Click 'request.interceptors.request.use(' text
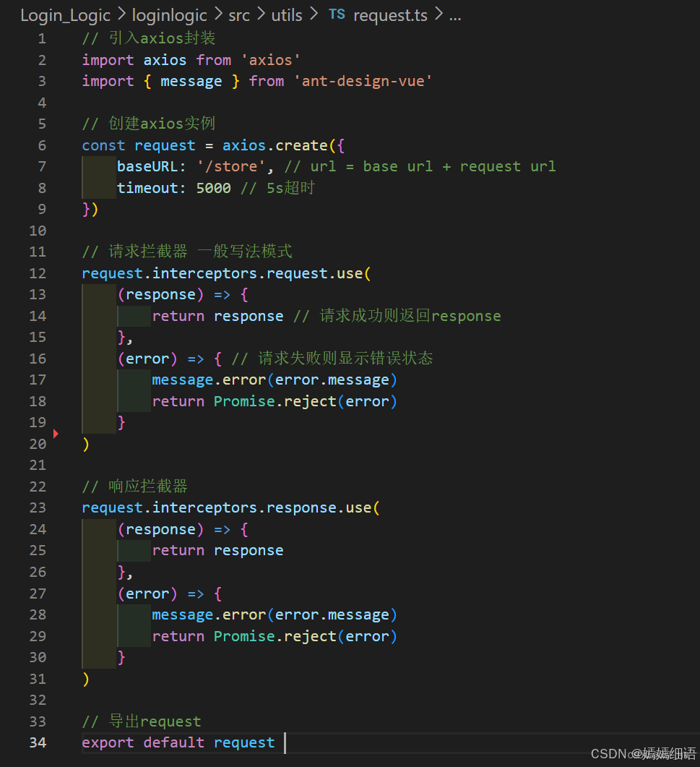700x767 pixels. (227, 273)
